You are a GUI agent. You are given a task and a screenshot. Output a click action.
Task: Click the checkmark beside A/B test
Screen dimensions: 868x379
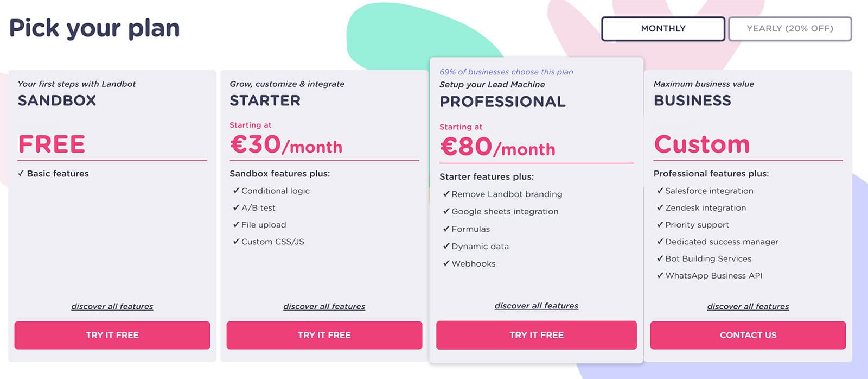[x=236, y=207]
